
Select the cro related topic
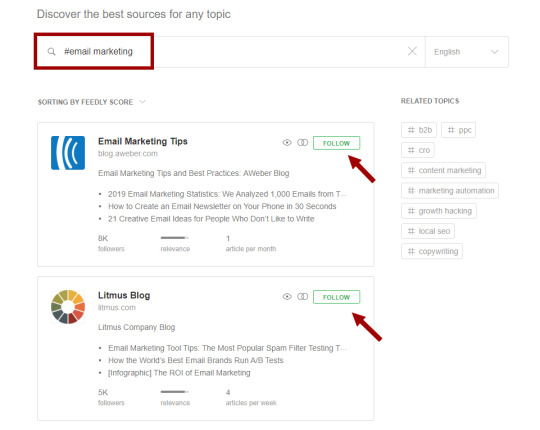(418, 150)
